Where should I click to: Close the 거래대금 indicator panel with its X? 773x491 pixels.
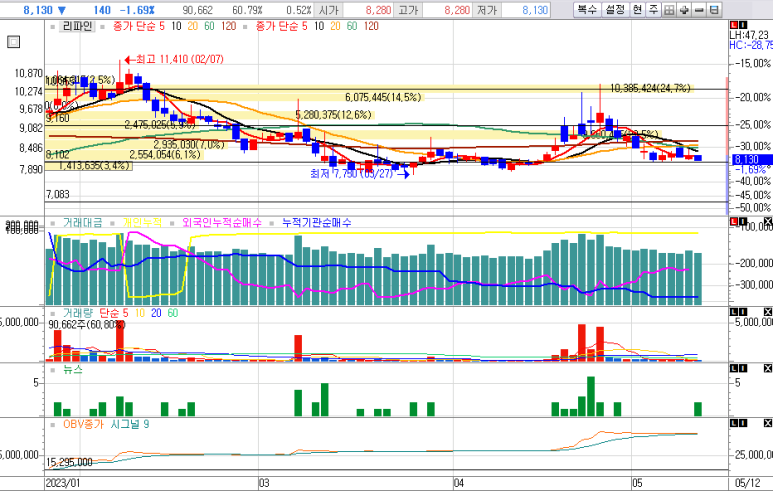tap(768, 221)
